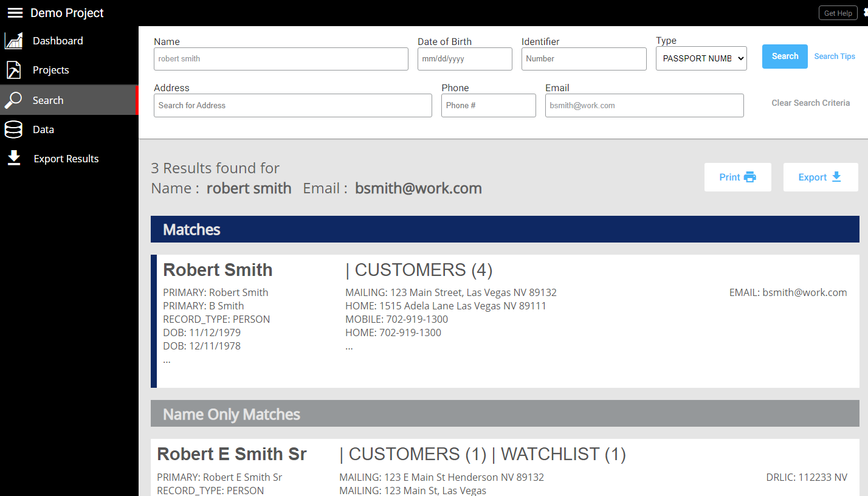
Task: Click the Export Results download icon
Action: click(13, 159)
